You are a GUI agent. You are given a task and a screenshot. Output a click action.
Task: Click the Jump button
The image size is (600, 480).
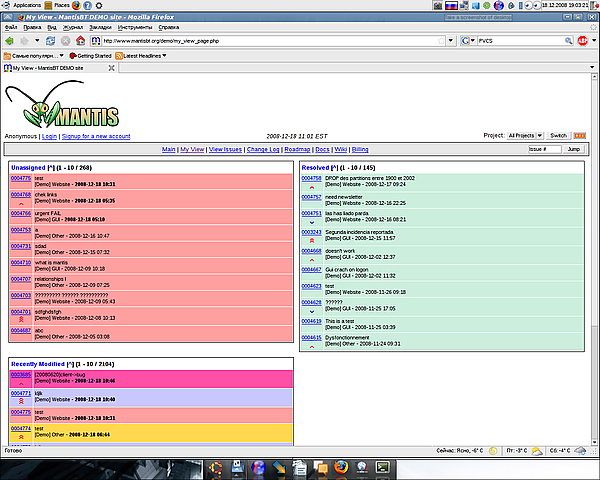(574, 149)
